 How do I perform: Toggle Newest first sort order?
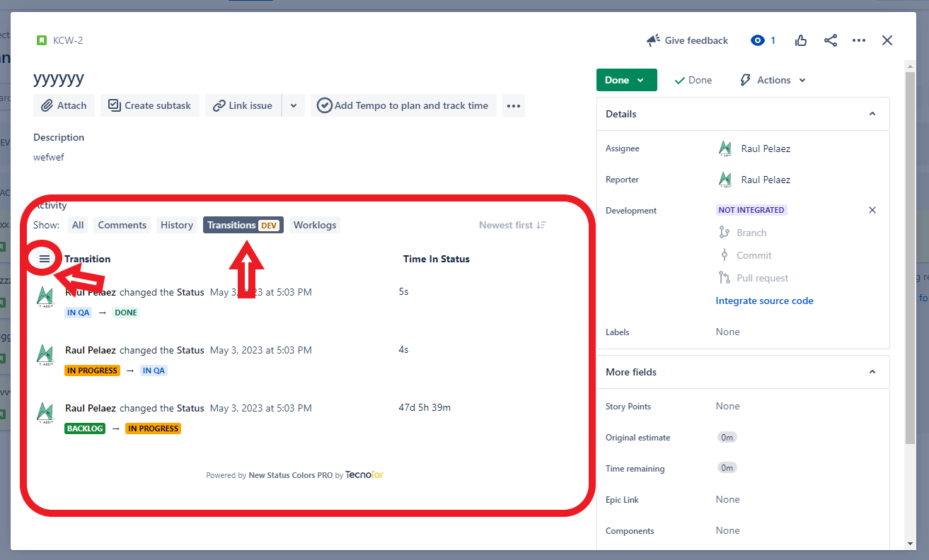click(x=512, y=225)
